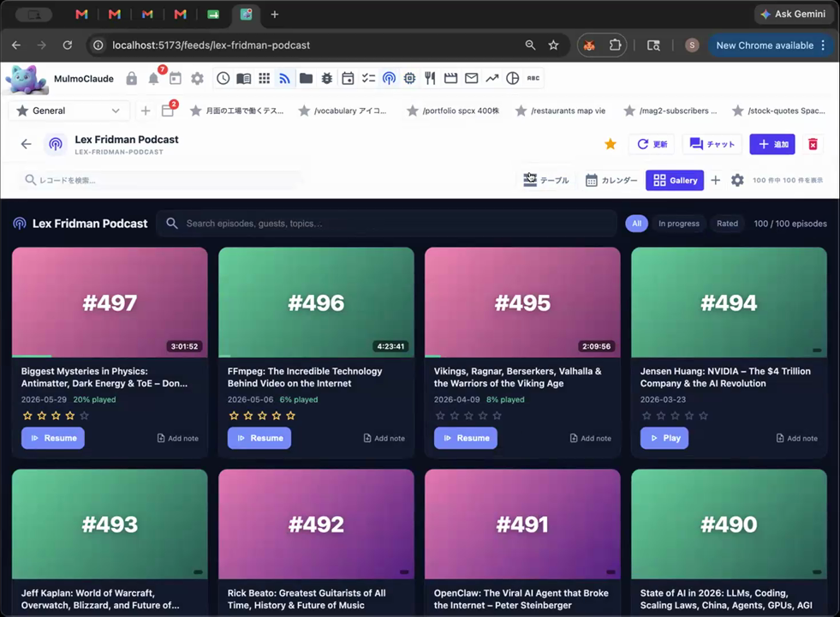The image size is (840, 617).
Task: Open notifications bell with 7 badge
Action: (x=154, y=79)
